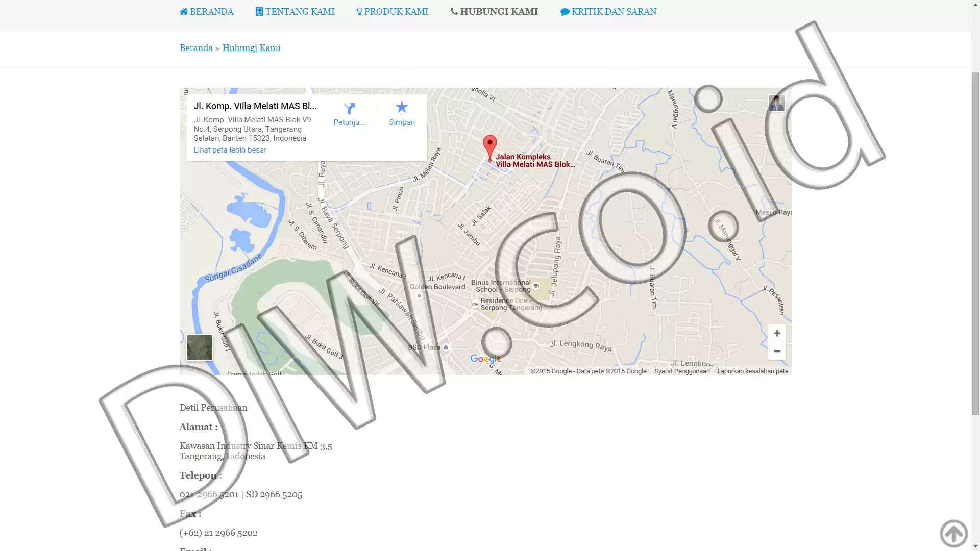Click the Sungai Cisadane river label
This screenshot has height=551, width=980.
[233, 268]
